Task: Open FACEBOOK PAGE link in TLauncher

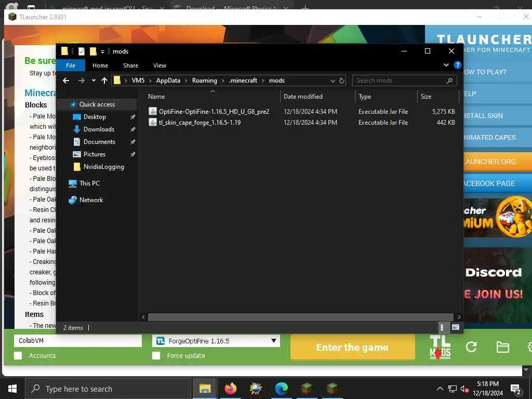Action: (x=497, y=183)
